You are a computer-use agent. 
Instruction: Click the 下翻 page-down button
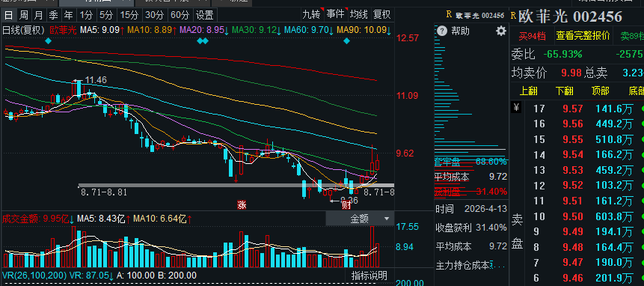click(x=565, y=91)
